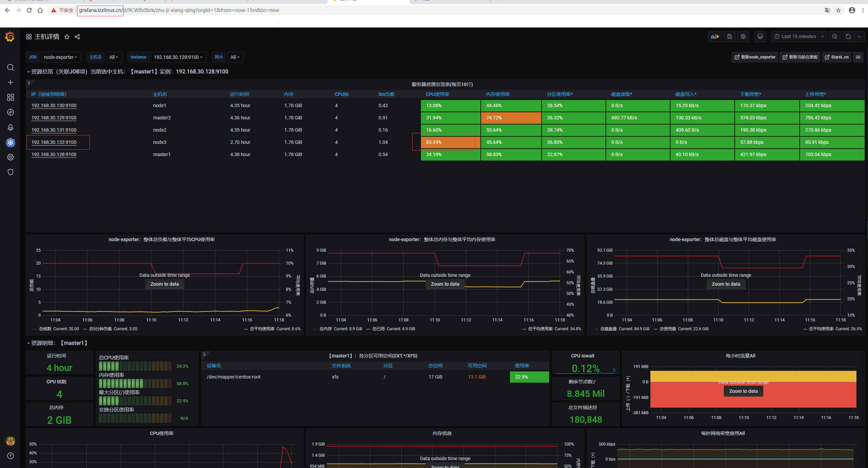Save the dashboard with the save icon
Screen dimensions: 868x468
click(730, 36)
